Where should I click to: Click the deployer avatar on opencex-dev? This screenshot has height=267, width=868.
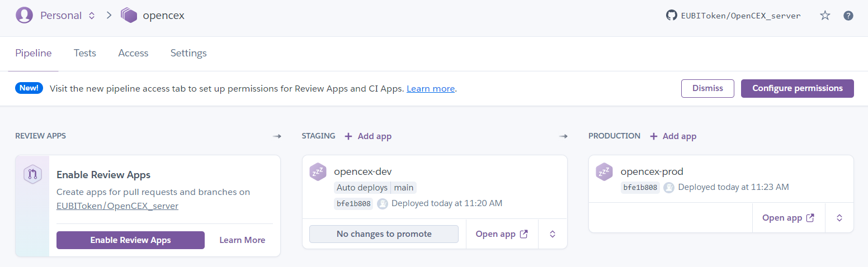[383, 203]
